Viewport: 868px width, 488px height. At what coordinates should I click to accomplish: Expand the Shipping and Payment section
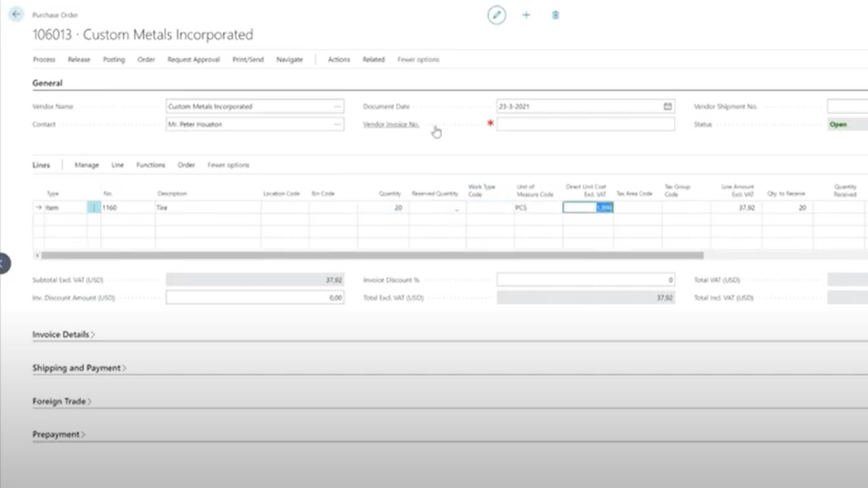pyautogui.click(x=79, y=368)
